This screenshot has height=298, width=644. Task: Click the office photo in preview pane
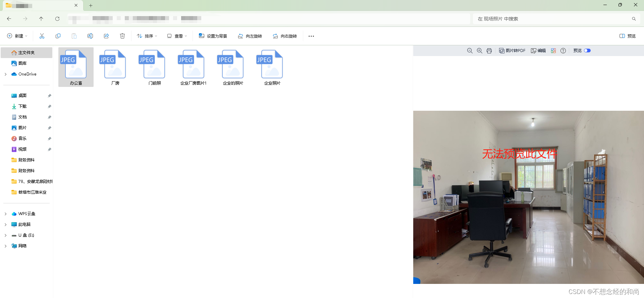click(x=529, y=197)
